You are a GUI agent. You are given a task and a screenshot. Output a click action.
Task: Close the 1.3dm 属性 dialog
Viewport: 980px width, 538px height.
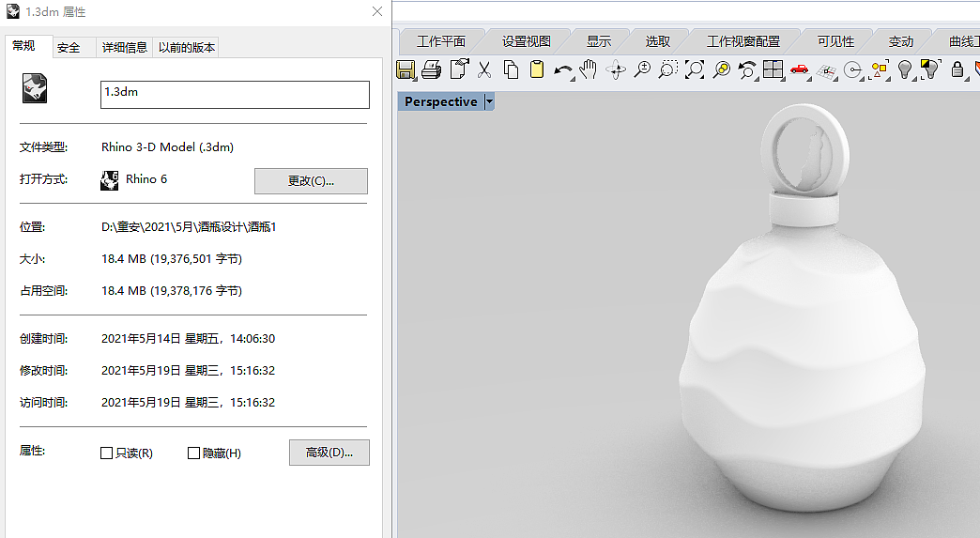click(376, 11)
